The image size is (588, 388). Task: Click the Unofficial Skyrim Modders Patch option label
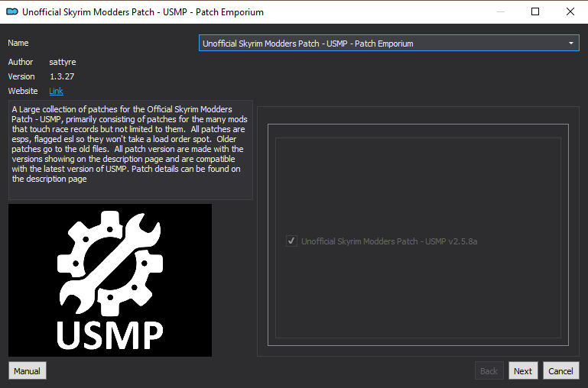(389, 241)
